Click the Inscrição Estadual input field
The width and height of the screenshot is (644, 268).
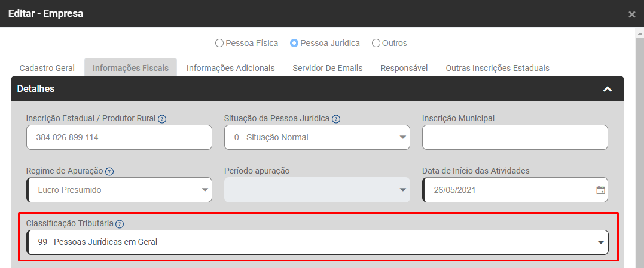click(x=119, y=137)
